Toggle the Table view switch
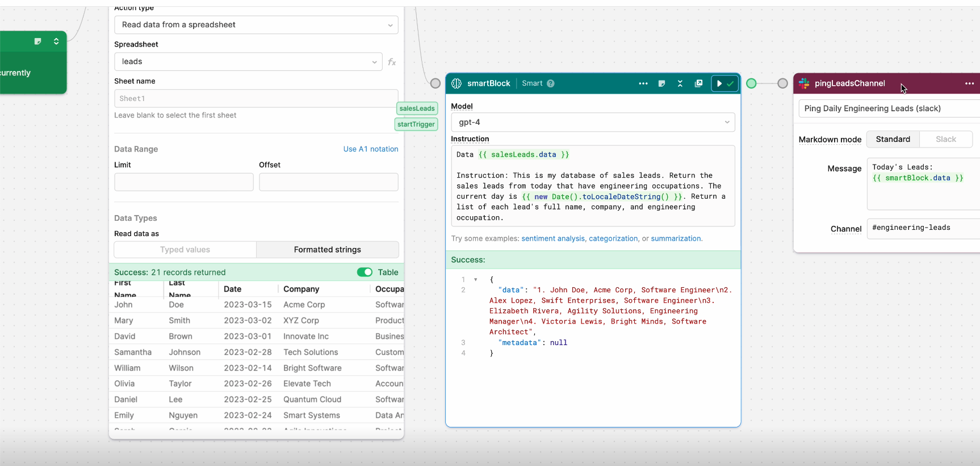 (365, 272)
